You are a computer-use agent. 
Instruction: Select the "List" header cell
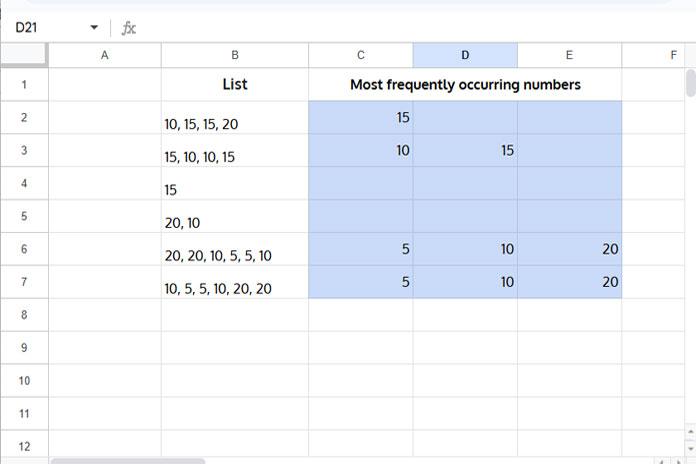tap(234, 85)
